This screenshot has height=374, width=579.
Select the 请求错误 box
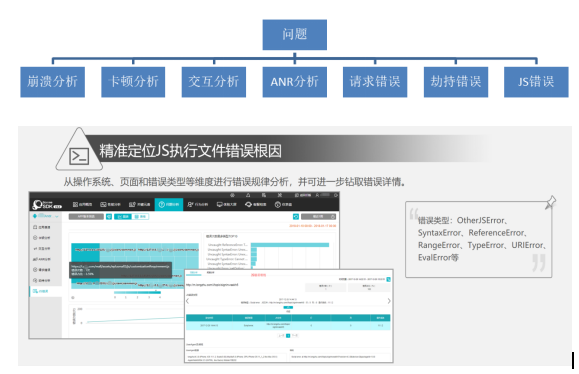375,82
